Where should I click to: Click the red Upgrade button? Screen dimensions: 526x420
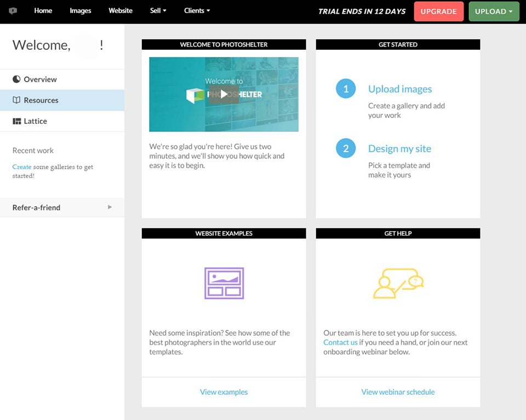pyautogui.click(x=438, y=11)
